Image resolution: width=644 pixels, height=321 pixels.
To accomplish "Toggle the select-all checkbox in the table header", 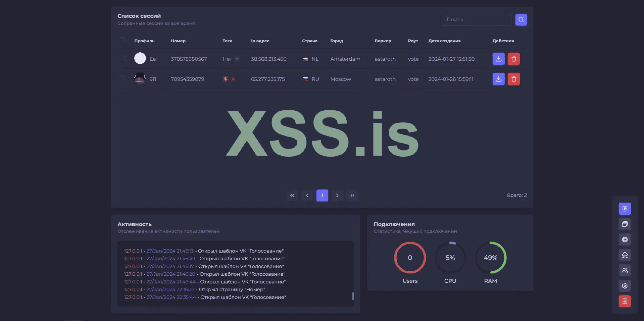I will [x=122, y=40].
